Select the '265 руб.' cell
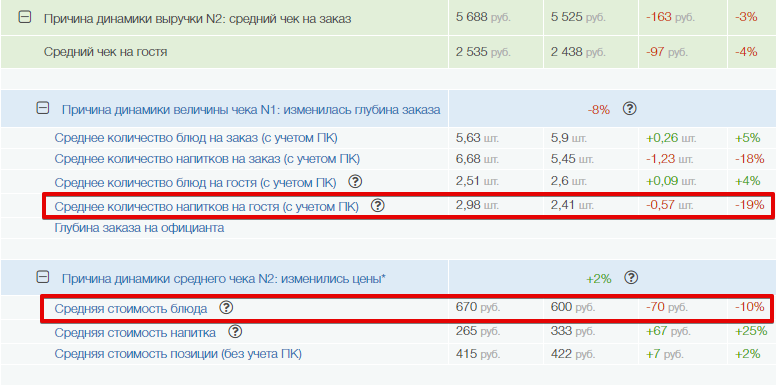The width and height of the screenshot is (780, 385). click(478, 331)
